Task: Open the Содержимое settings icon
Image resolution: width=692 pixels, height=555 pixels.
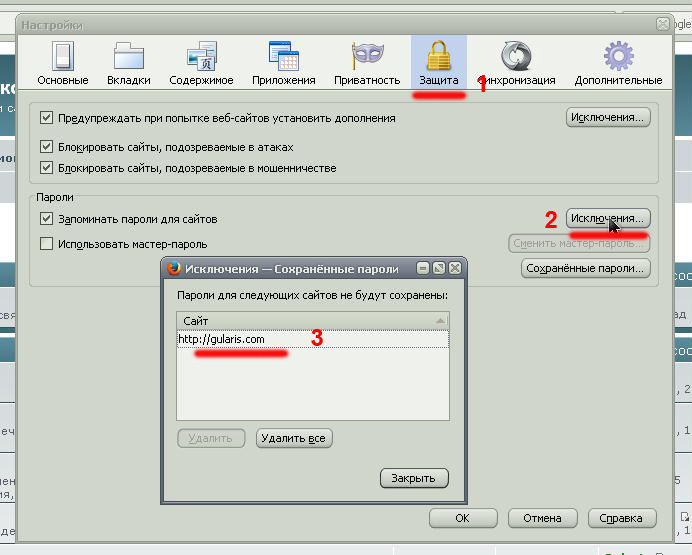Action: click(201, 56)
